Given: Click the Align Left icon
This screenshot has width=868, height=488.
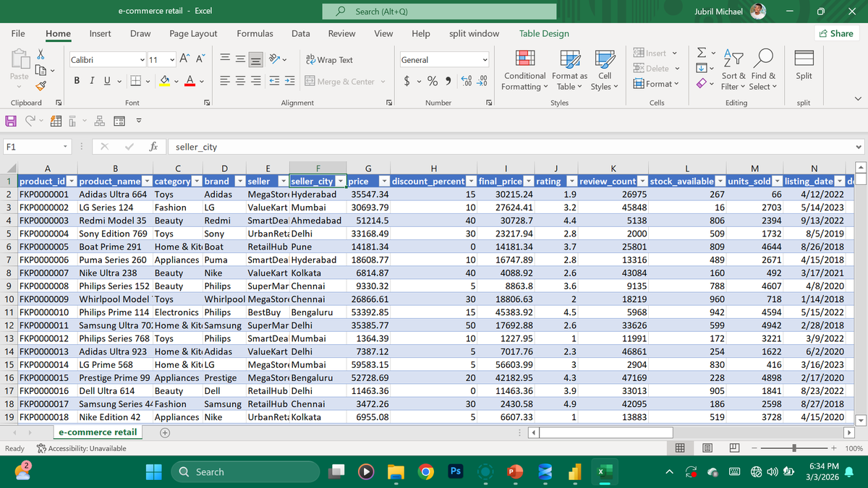Looking at the screenshot, I should pyautogui.click(x=225, y=82).
